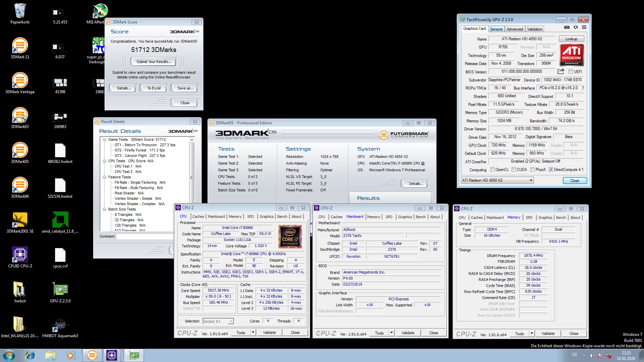Open Tools dropdown arrow in CPU-Z Mainboard window
The width and height of the screenshot is (644, 362).
point(391,333)
